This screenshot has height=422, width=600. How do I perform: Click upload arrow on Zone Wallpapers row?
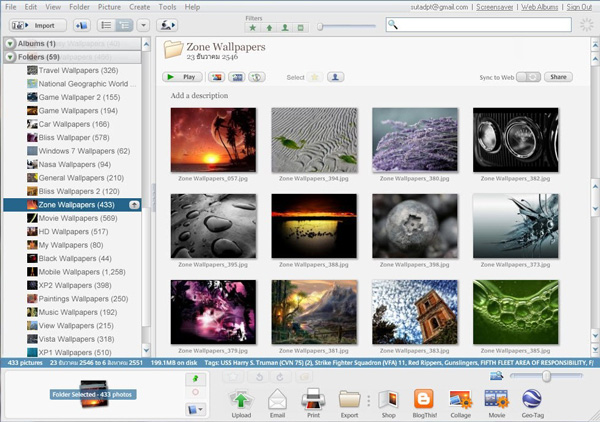tap(134, 205)
